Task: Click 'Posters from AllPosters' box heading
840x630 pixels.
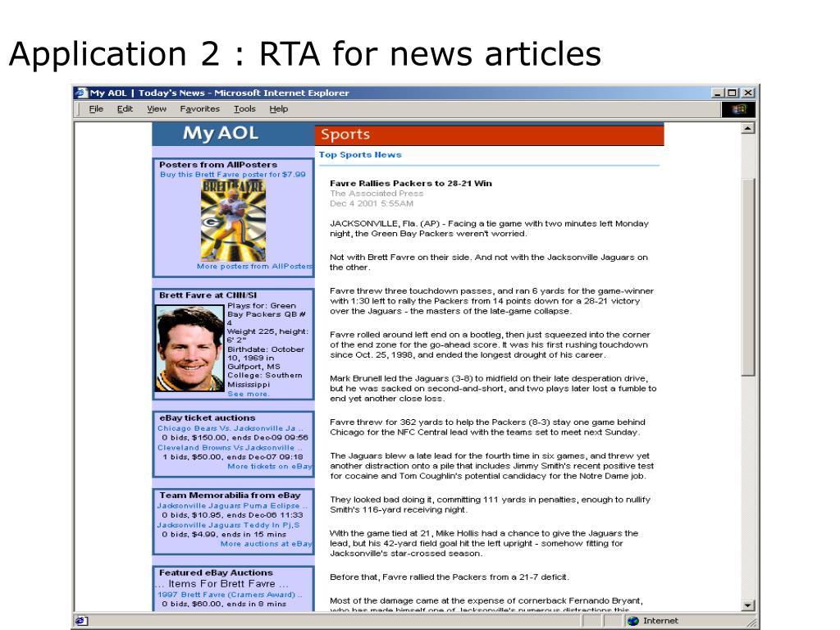Action: click(x=218, y=164)
